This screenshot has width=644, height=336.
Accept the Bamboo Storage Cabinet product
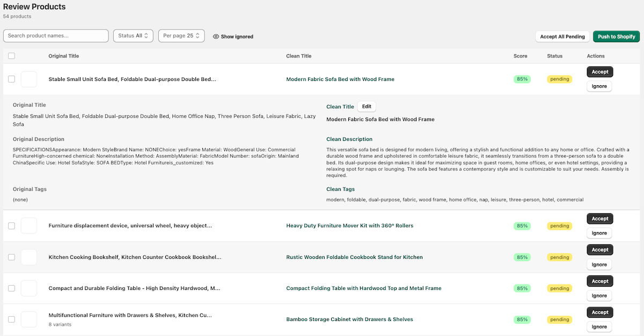(600, 312)
